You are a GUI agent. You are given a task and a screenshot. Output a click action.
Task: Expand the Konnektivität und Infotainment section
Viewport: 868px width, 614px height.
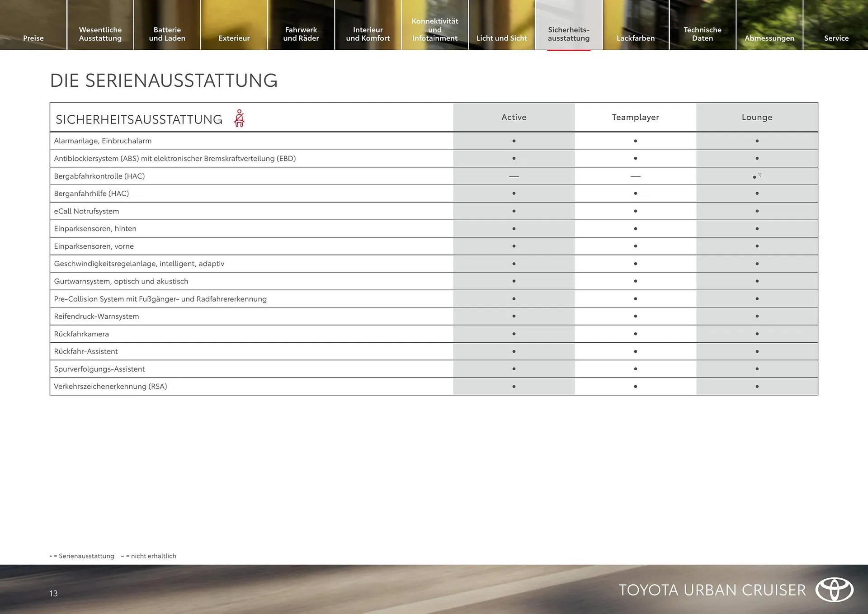[x=434, y=29]
